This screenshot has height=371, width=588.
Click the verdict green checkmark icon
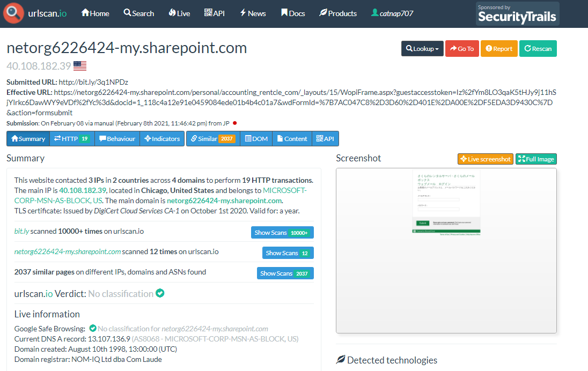coord(160,293)
